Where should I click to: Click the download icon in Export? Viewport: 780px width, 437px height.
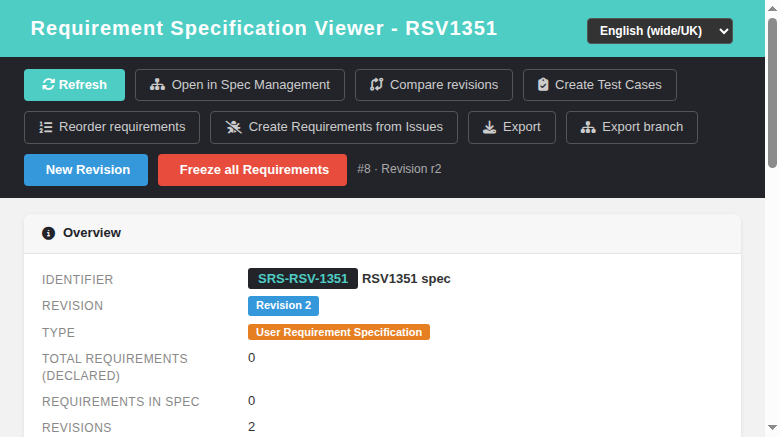coord(489,127)
